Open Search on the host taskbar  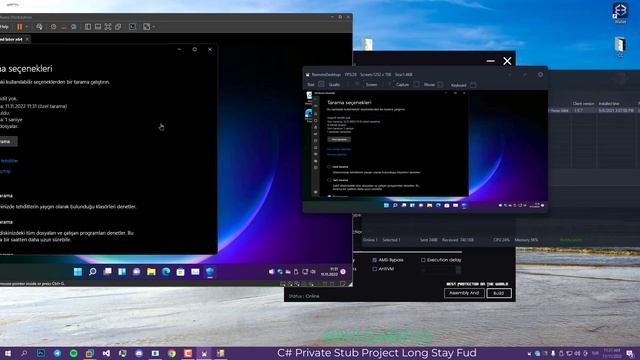(24, 353)
